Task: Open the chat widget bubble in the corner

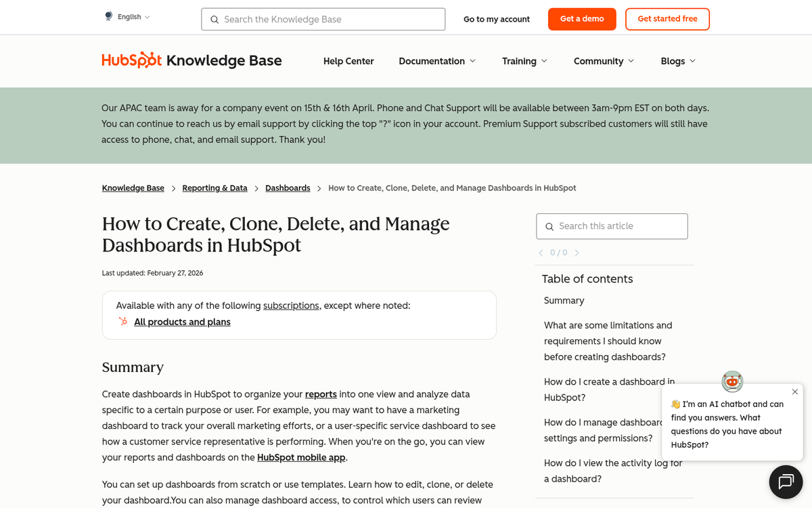Action: pyautogui.click(x=786, y=482)
